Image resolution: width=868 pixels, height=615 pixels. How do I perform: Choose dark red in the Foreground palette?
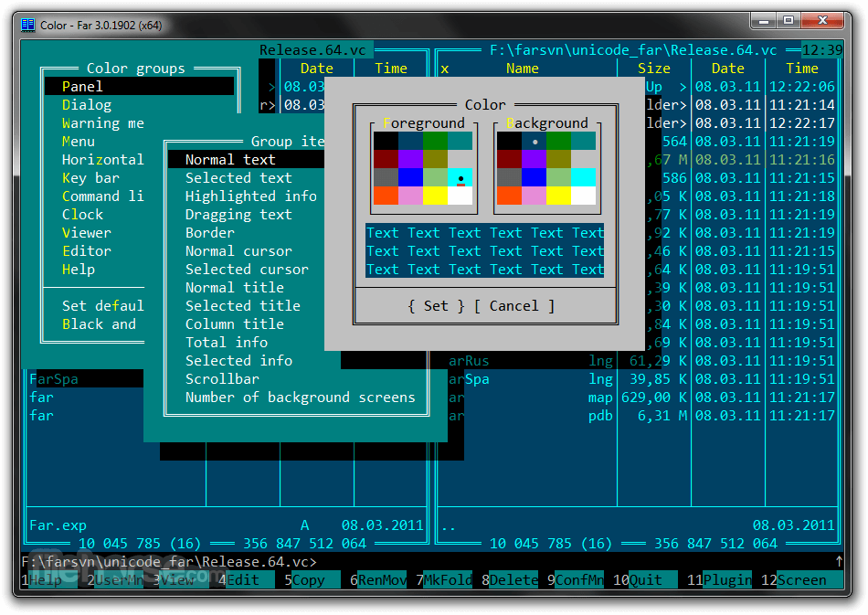pos(386,159)
